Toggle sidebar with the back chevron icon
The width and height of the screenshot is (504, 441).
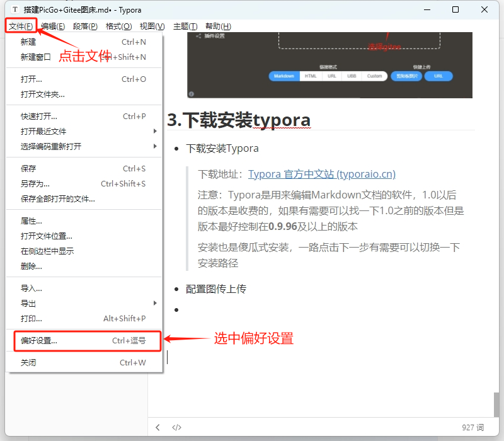[x=157, y=427]
